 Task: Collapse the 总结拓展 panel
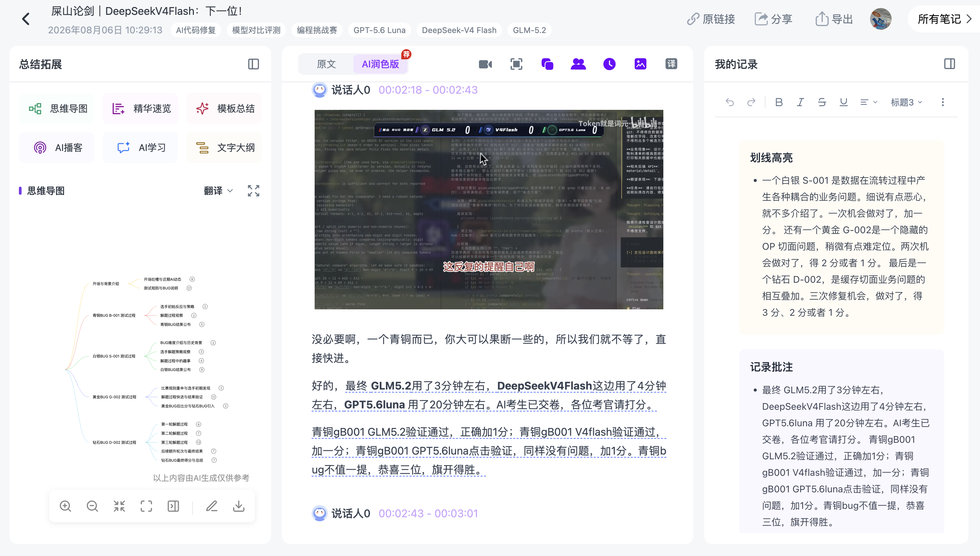tap(253, 64)
